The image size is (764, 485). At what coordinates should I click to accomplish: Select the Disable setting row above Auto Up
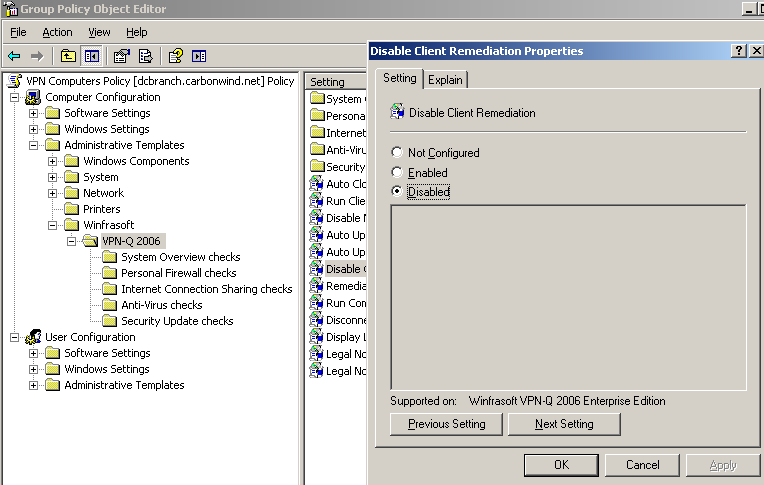(x=338, y=218)
